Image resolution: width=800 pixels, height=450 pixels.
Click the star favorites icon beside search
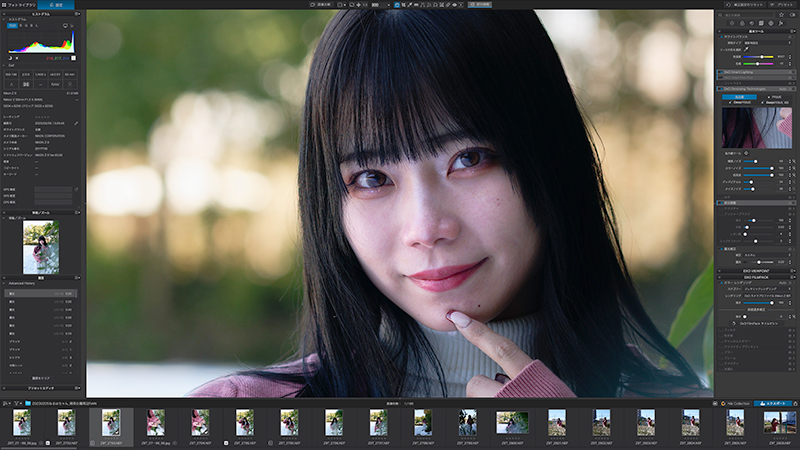click(x=781, y=15)
